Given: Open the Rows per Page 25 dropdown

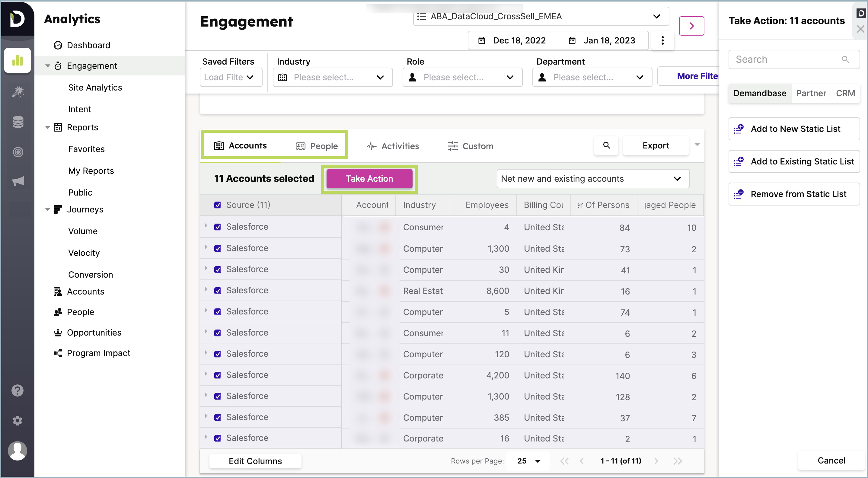Looking at the screenshot, I should (x=528, y=460).
